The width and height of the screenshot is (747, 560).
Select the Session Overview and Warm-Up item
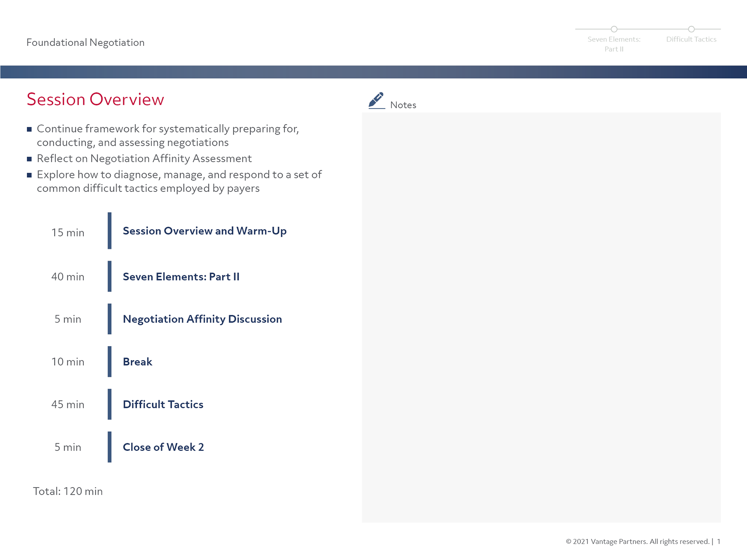coord(205,231)
